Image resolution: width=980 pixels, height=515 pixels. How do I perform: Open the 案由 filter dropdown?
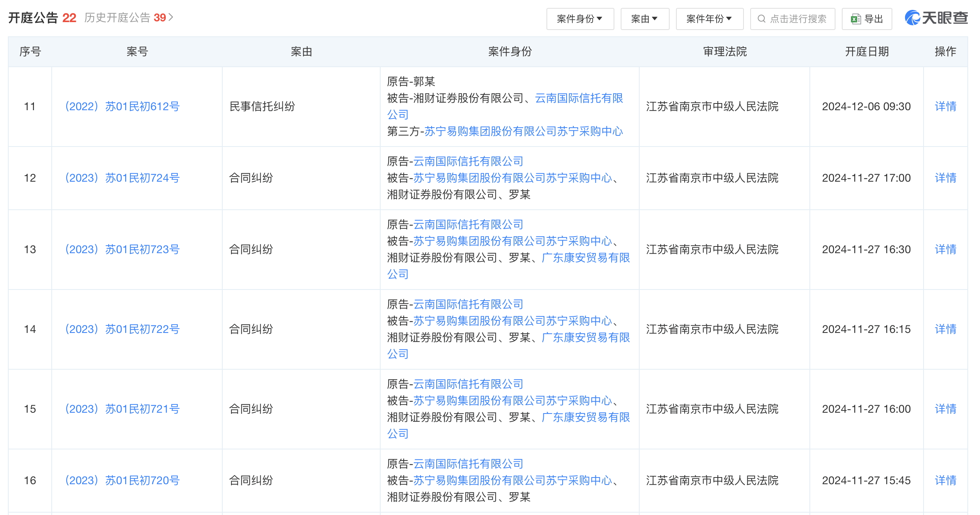coord(645,19)
